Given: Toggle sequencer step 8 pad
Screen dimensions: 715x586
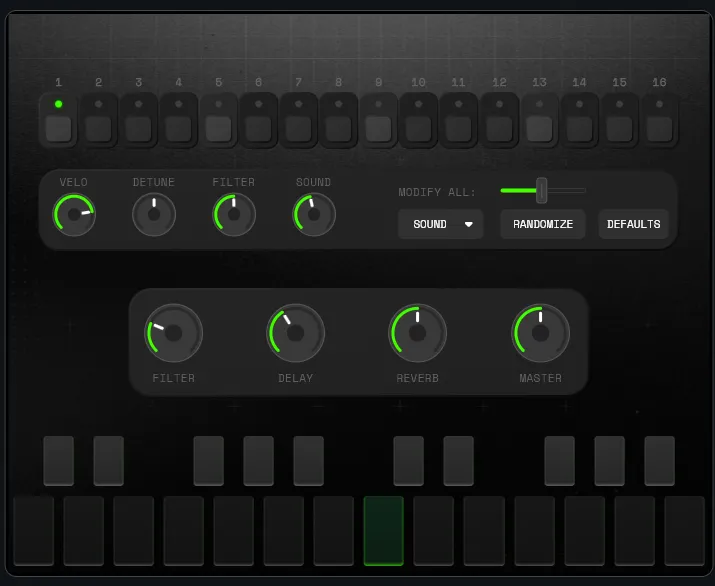Looking at the screenshot, I should pyautogui.click(x=338, y=129).
